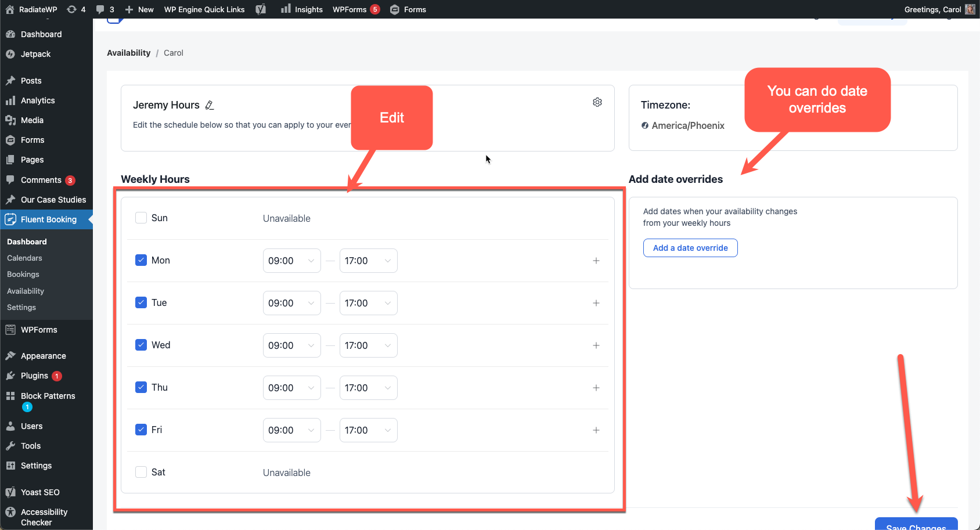The height and width of the screenshot is (530, 980).
Task: Click the Tools wrench icon
Action: (10, 446)
